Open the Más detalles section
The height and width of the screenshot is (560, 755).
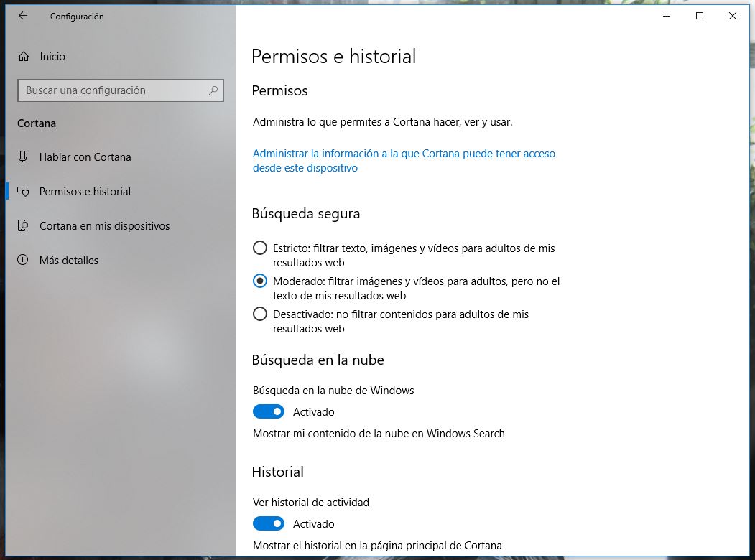(69, 261)
